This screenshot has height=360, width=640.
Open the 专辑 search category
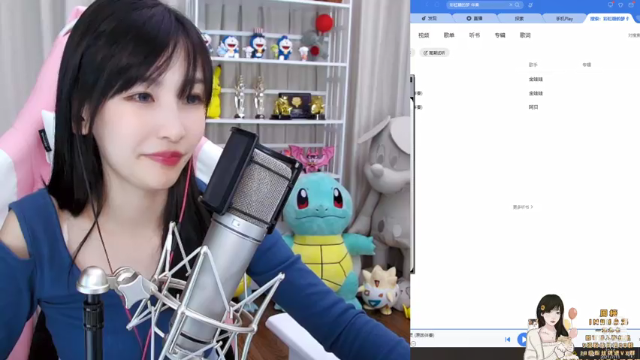tap(500, 36)
